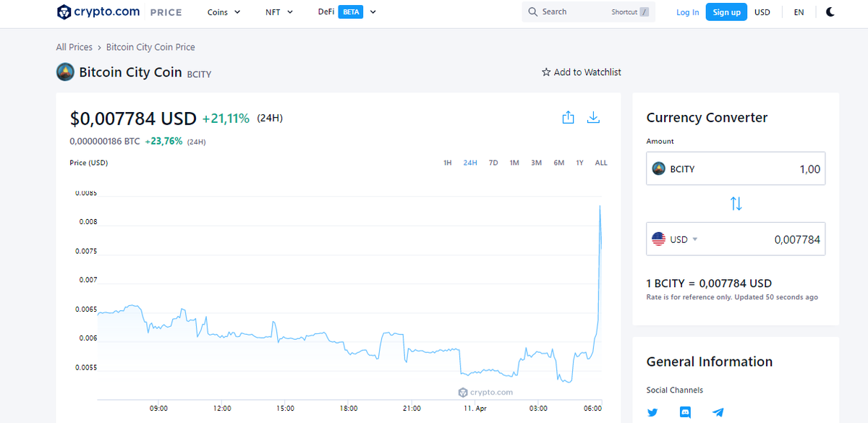Swap currencies with the up-down arrows icon
Screen dimensions: 868x423
736,204
